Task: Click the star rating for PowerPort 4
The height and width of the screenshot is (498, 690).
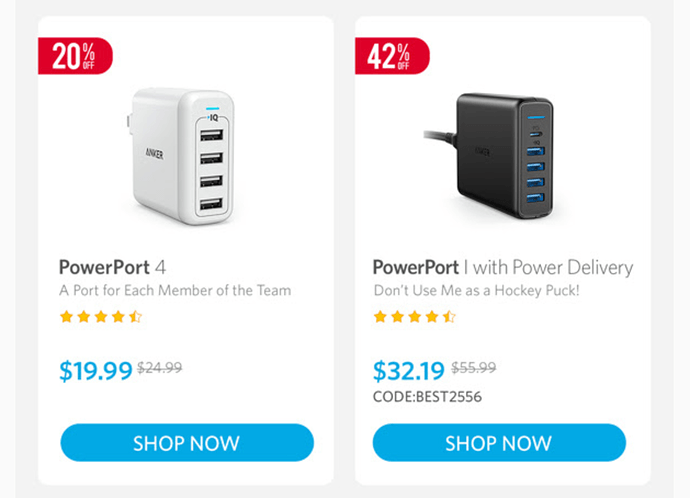Action: pos(101,317)
